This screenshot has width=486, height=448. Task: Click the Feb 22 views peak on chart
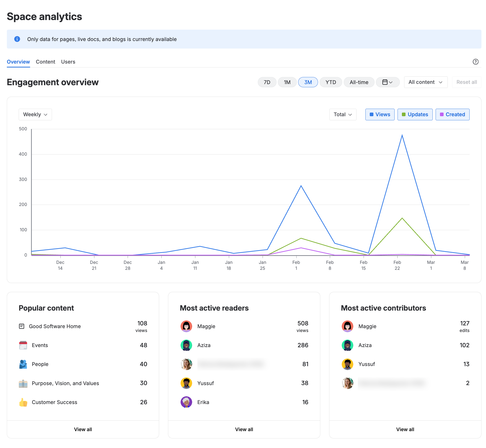[402, 135]
